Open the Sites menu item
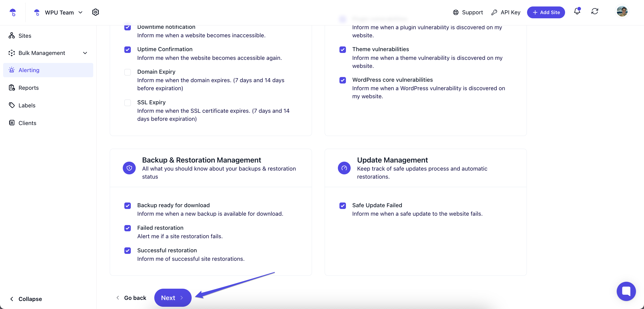Viewport: 644px width, 309px height. point(48,36)
